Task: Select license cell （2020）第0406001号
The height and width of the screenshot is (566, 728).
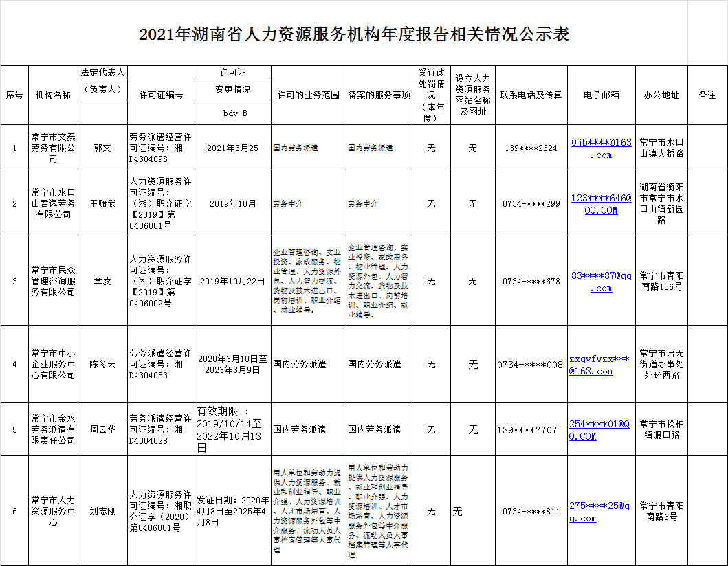Action: tap(161, 511)
